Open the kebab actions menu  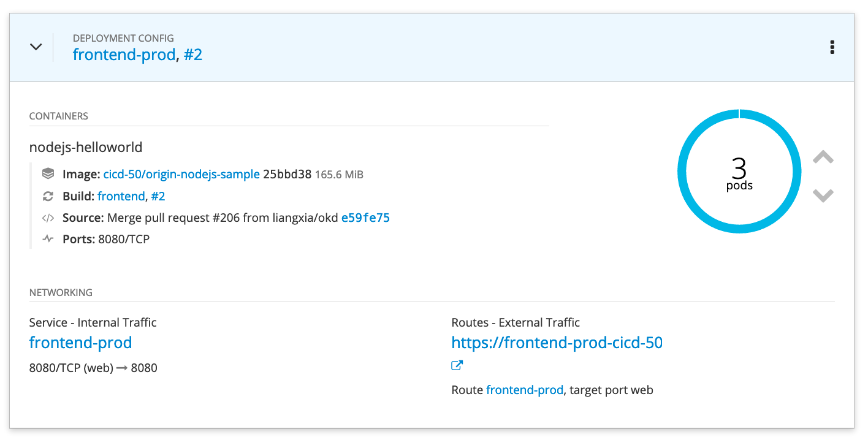(x=832, y=47)
